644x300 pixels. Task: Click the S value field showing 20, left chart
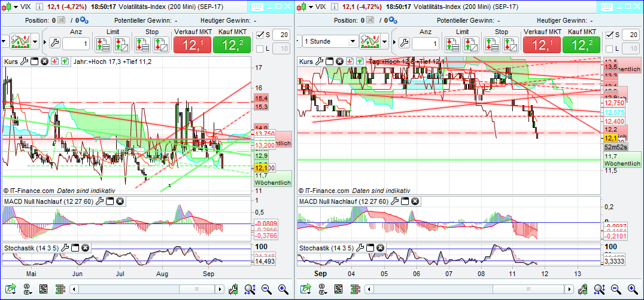pyautogui.click(x=281, y=35)
